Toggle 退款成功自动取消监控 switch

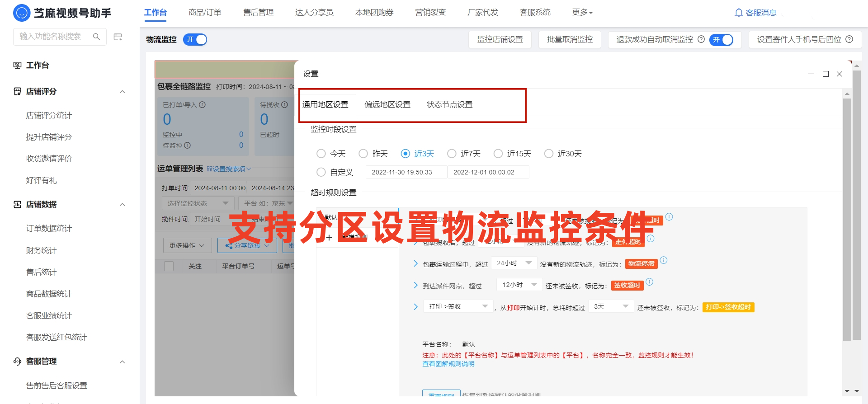[721, 40]
